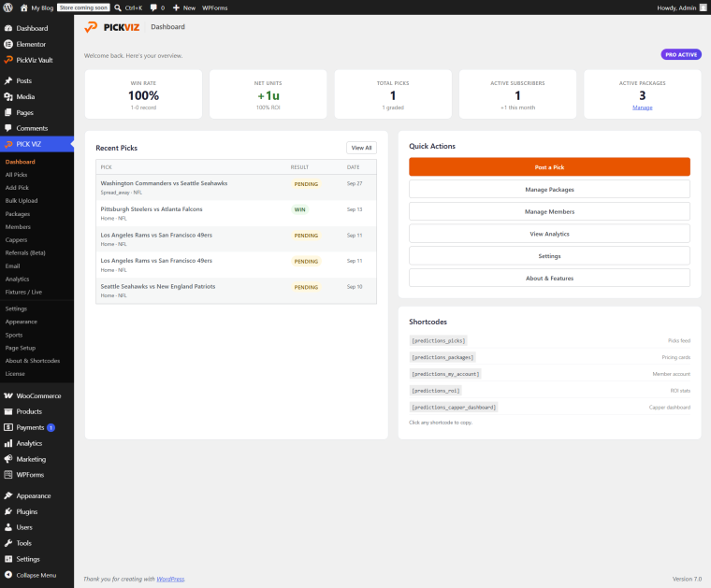Click the Pages icon

(x=8, y=112)
